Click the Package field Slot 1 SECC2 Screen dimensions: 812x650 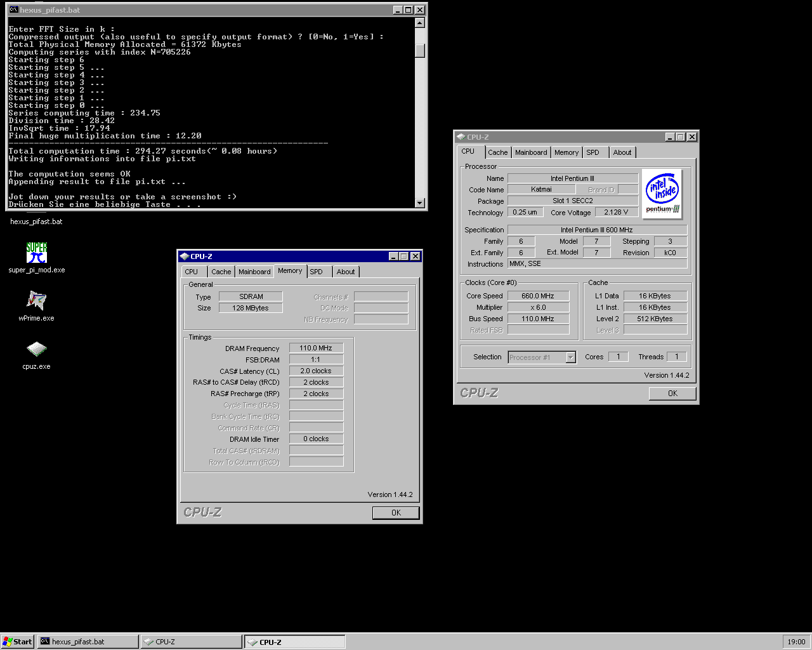(573, 201)
